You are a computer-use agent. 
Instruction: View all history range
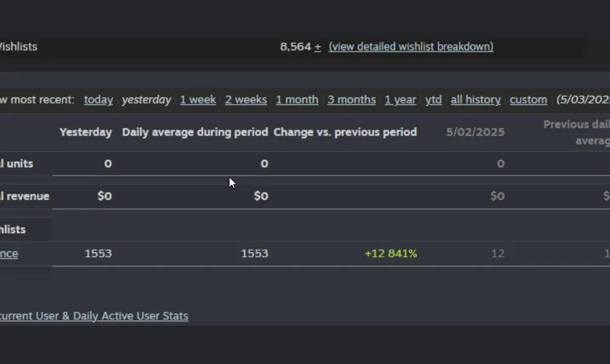click(476, 100)
